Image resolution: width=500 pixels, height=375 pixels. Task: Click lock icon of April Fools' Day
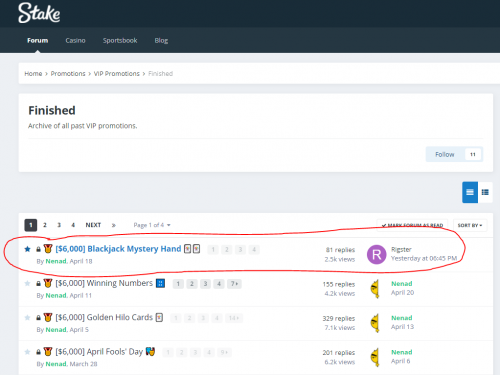tap(38, 352)
